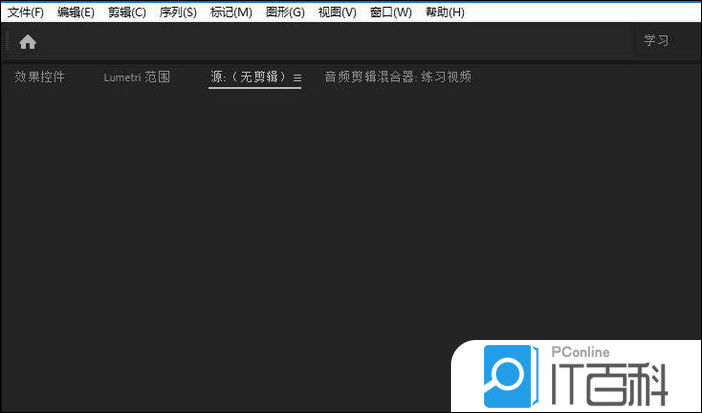
Task: Open the 标记(M) menu
Action: click(x=231, y=12)
